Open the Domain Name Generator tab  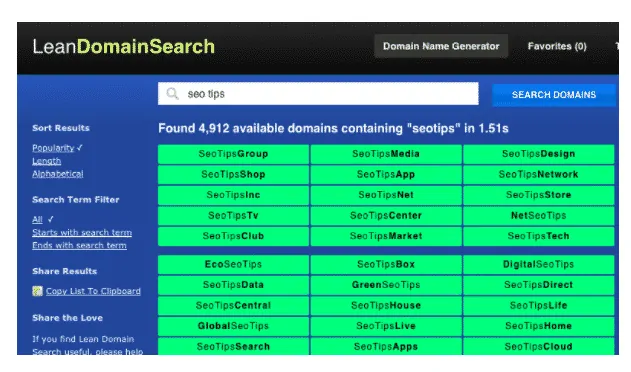441,46
